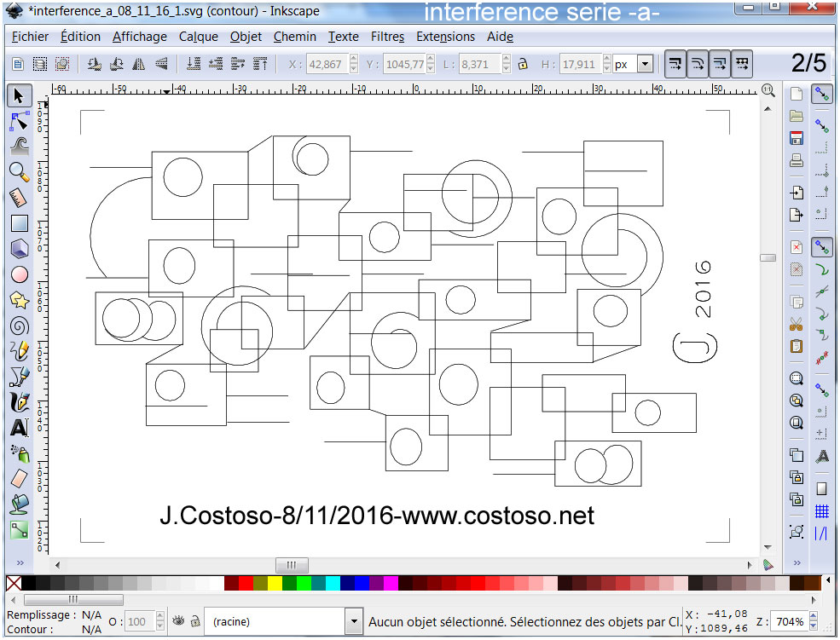The height and width of the screenshot is (640, 840).
Task: Open the Filtres menu
Action: point(387,37)
